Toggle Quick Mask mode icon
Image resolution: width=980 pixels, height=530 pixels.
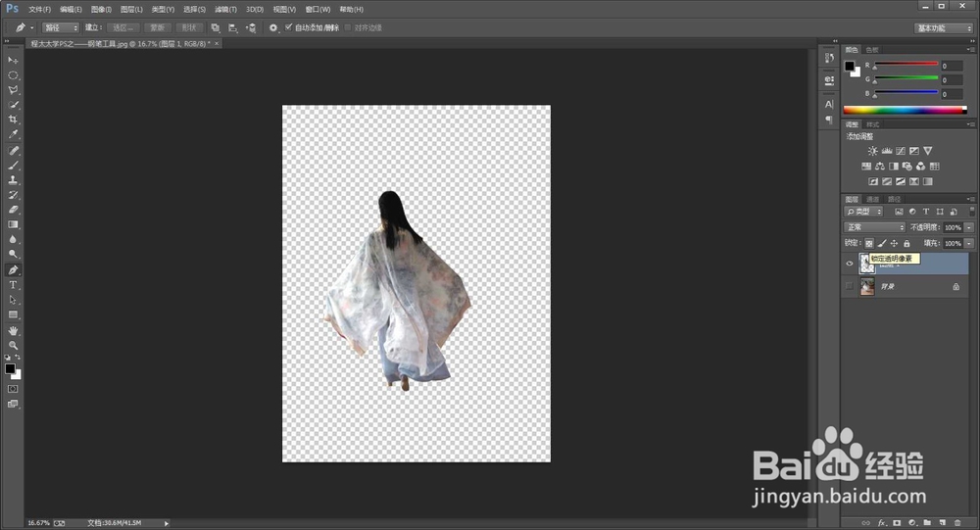pyautogui.click(x=13, y=389)
